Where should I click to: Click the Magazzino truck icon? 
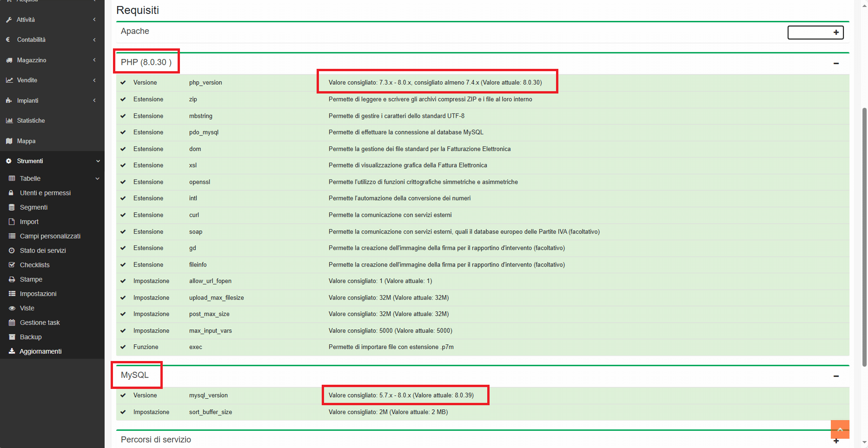click(9, 60)
